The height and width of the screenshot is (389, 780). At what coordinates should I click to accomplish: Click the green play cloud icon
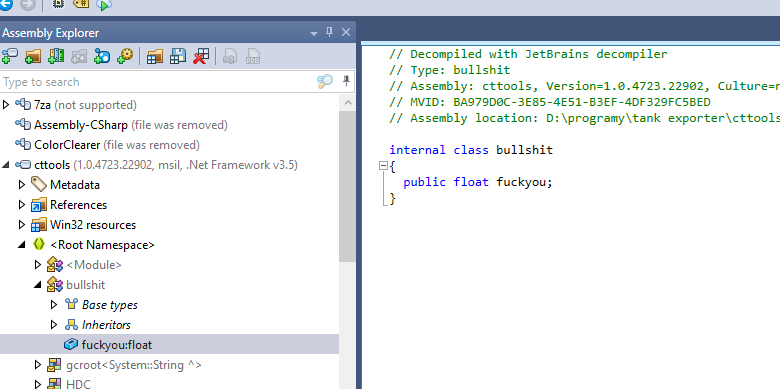coord(104,5)
